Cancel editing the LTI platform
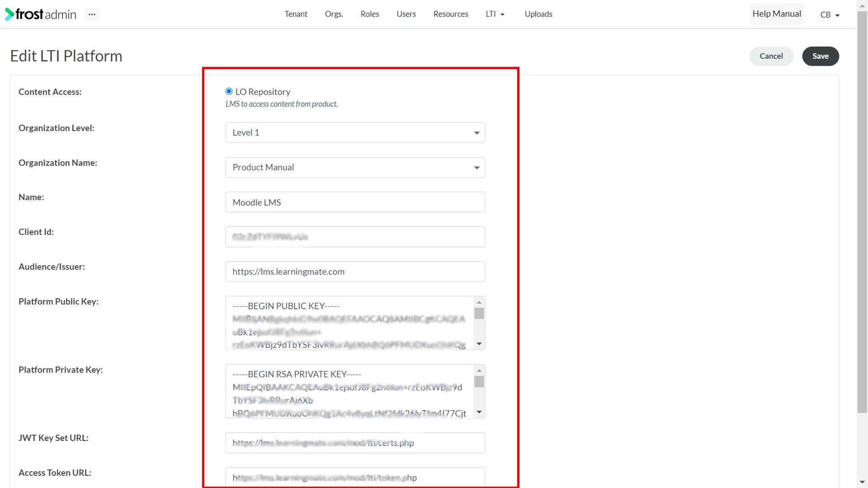Screen dimensions: 868x488 pos(771,56)
